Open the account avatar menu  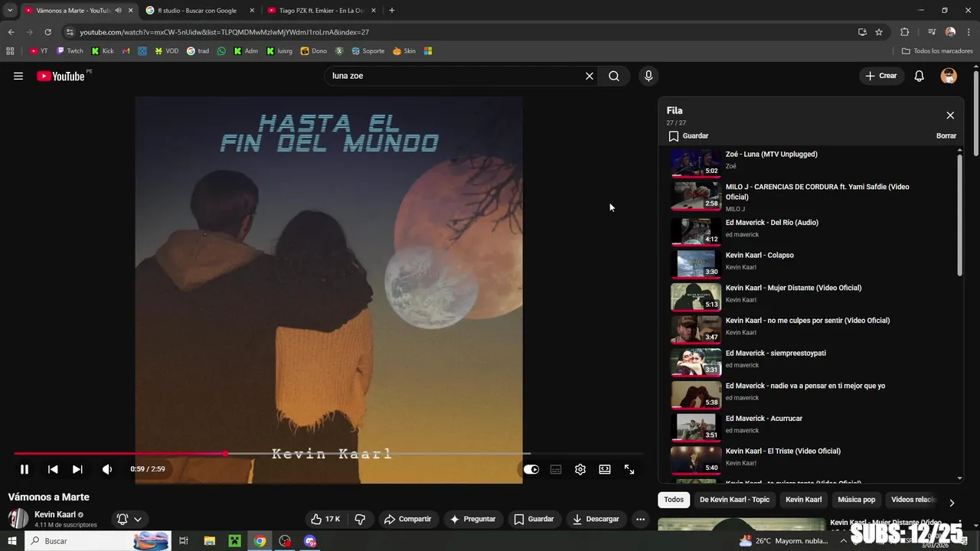[x=949, y=76]
